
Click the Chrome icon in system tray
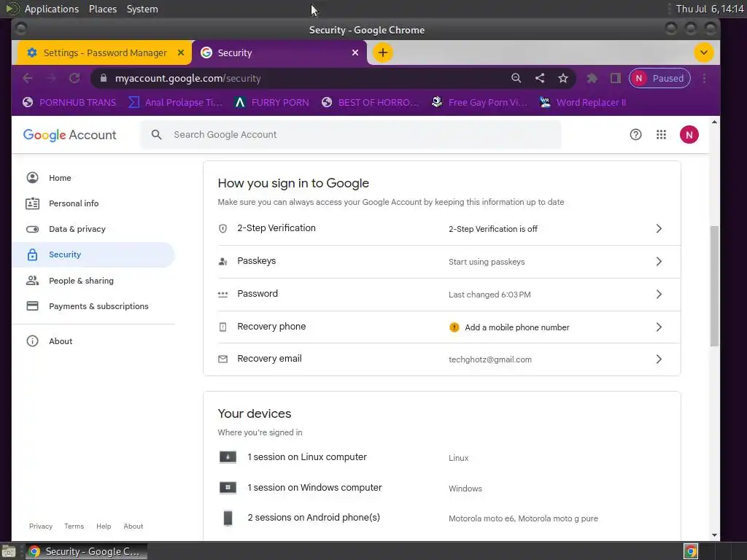(691, 551)
